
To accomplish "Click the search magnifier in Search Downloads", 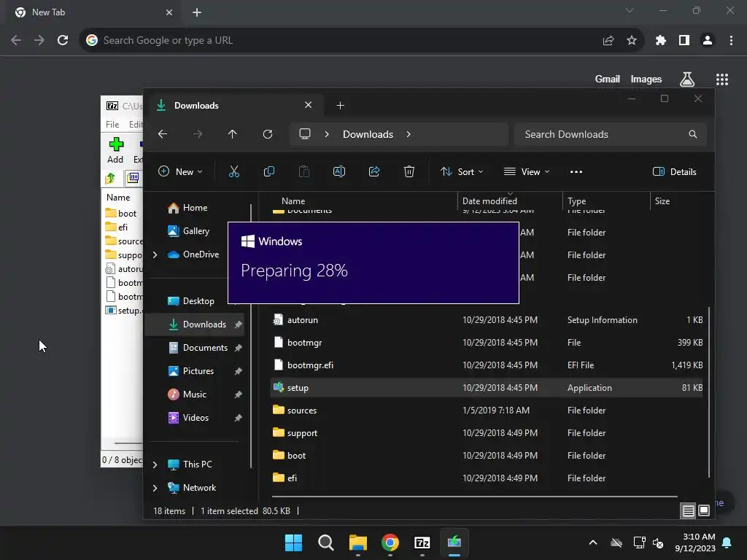I will pos(693,134).
